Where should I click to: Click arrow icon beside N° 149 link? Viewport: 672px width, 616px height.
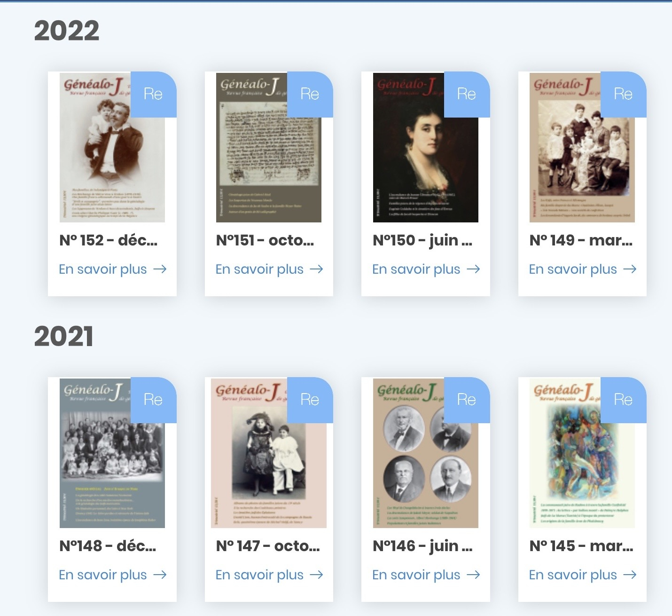click(630, 269)
